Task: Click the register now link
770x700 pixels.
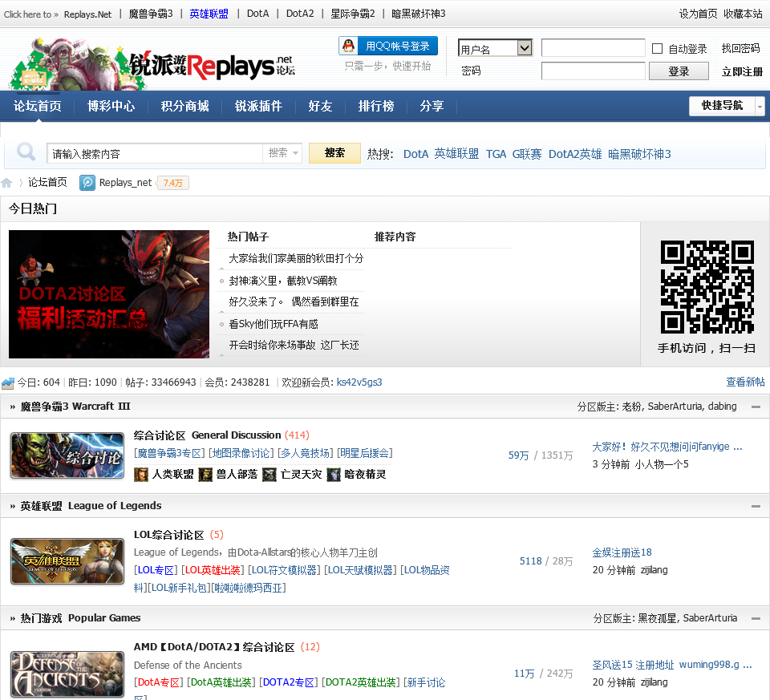Action: (x=741, y=71)
